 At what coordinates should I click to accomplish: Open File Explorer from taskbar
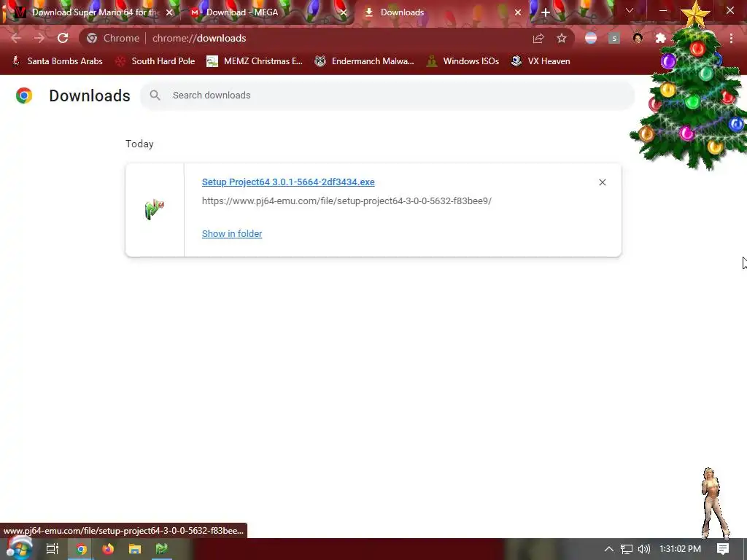135,549
